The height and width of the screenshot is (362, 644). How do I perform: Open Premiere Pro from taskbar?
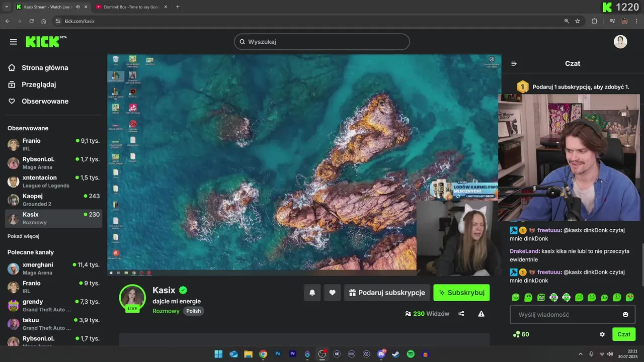pyautogui.click(x=292, y=354)
